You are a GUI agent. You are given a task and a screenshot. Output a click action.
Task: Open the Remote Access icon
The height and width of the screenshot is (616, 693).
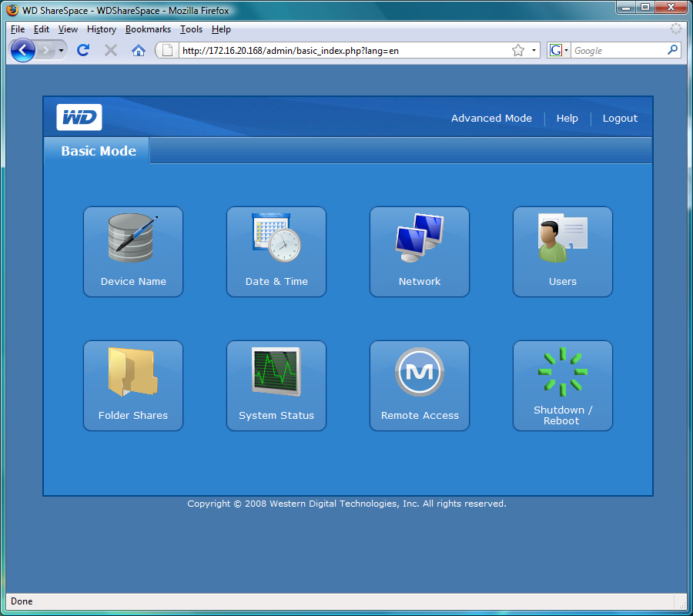point(420,386)
